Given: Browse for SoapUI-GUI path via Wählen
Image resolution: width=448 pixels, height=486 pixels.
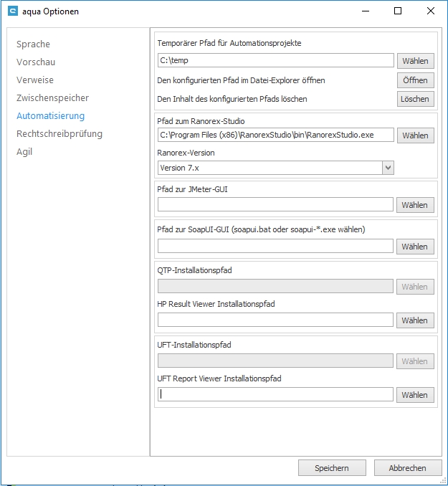Looking at the screenshot, I should pos(415,247).
